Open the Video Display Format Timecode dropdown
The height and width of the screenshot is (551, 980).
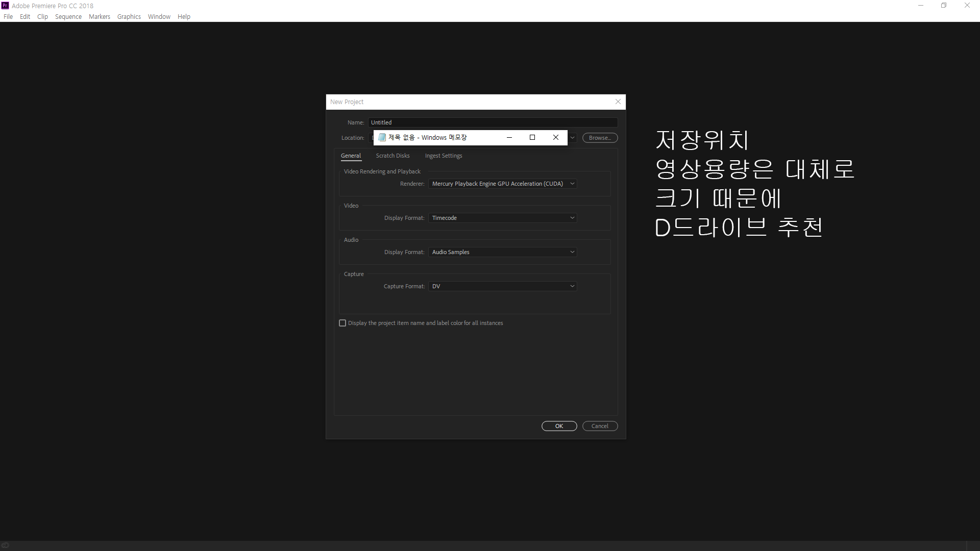(502, 218)
